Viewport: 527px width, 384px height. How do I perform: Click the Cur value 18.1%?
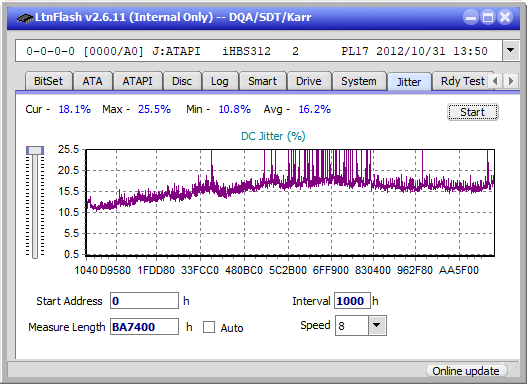[75, 109]
